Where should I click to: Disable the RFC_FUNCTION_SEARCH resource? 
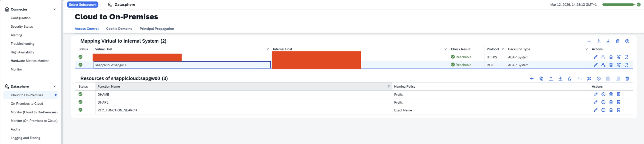click(603, 110)
